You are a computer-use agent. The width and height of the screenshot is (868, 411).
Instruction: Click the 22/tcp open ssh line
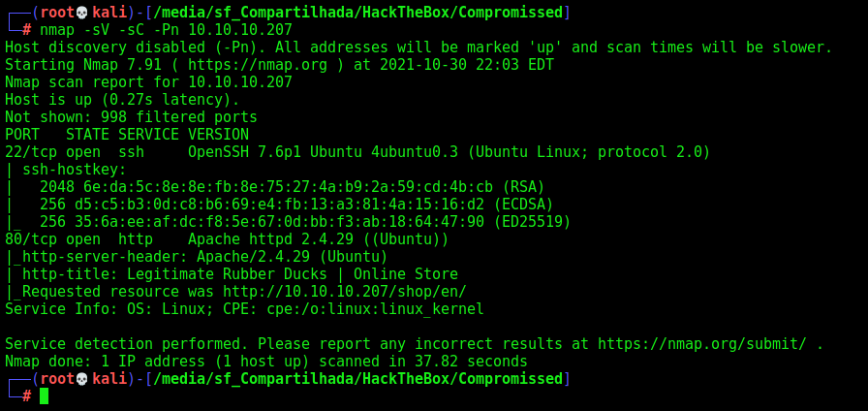pos(357,152)
